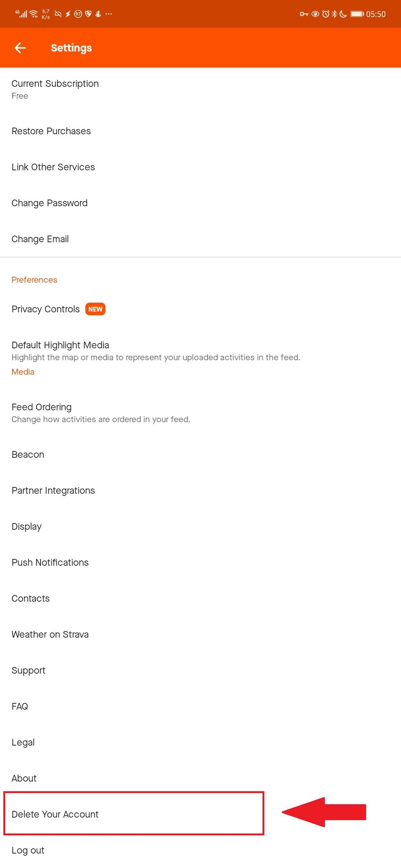Tap the moon do-not-disturb status icon
Image resolution: width=401 pixels, height=868 pixels.
[343, 14]
